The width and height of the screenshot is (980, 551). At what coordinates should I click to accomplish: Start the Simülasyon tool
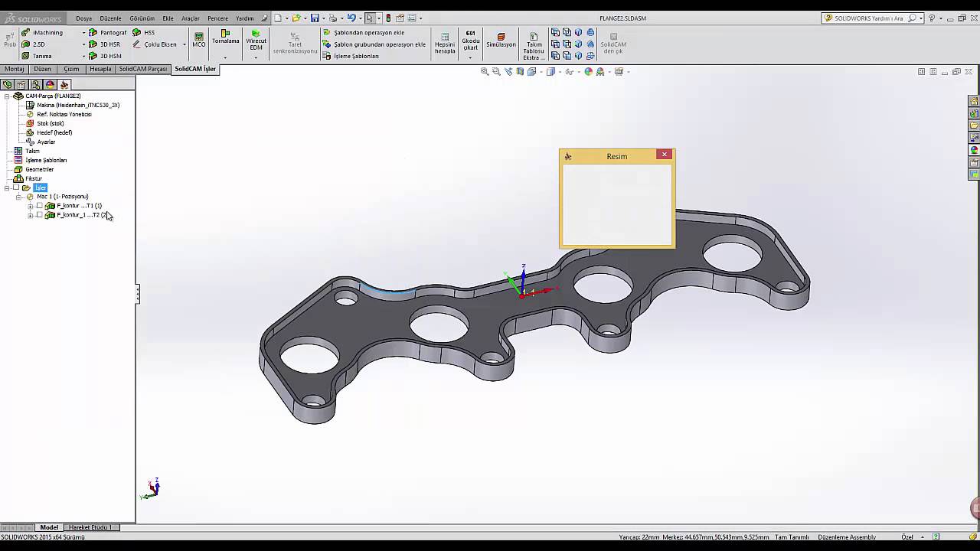[501, 41]
